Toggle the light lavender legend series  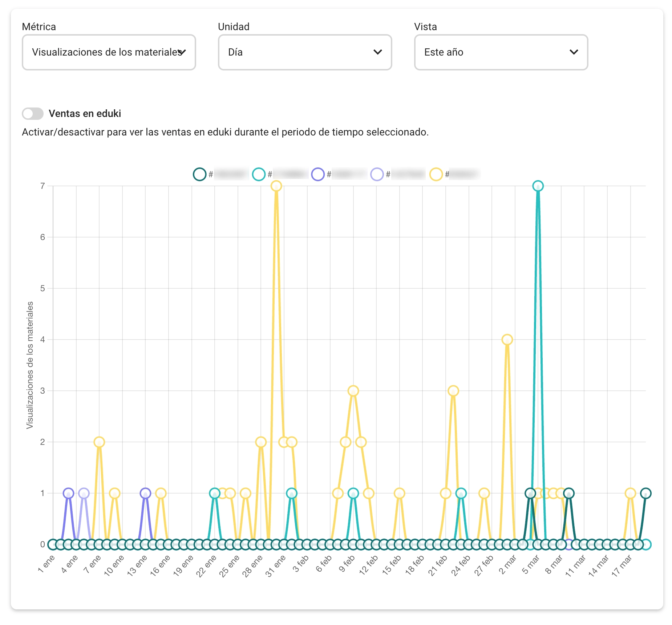click(x=377, y=174)
